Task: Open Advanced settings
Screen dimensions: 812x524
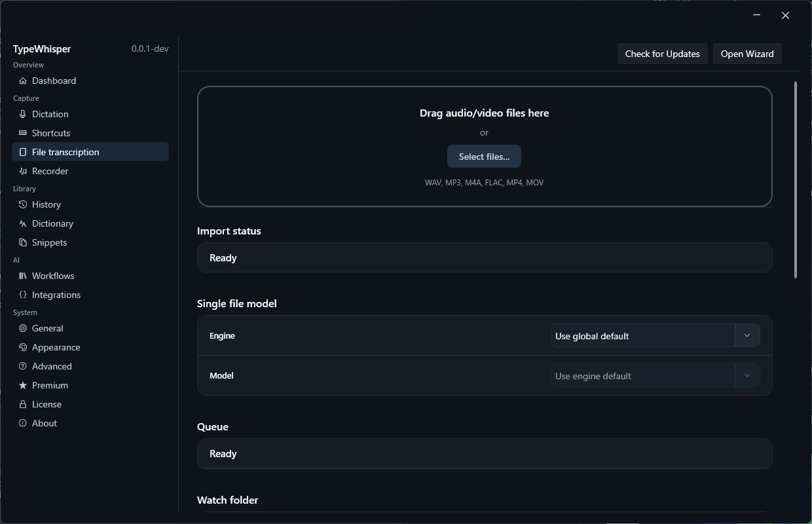Action: (x=90, y=366)
